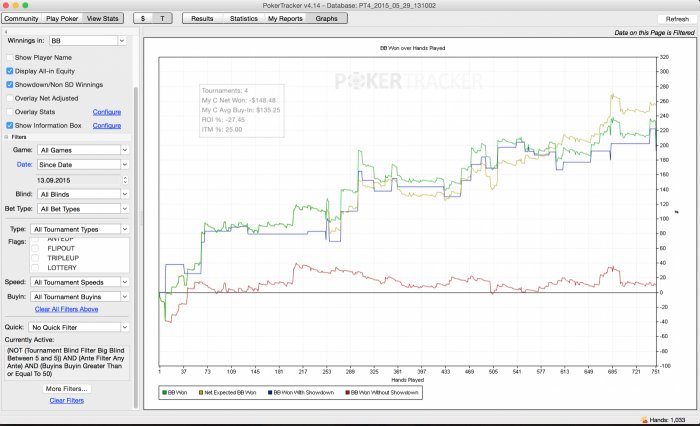Viewport: 700px width, 426px height.
Task: Click the Date filter label link
Action: click(x=25, y=164)
